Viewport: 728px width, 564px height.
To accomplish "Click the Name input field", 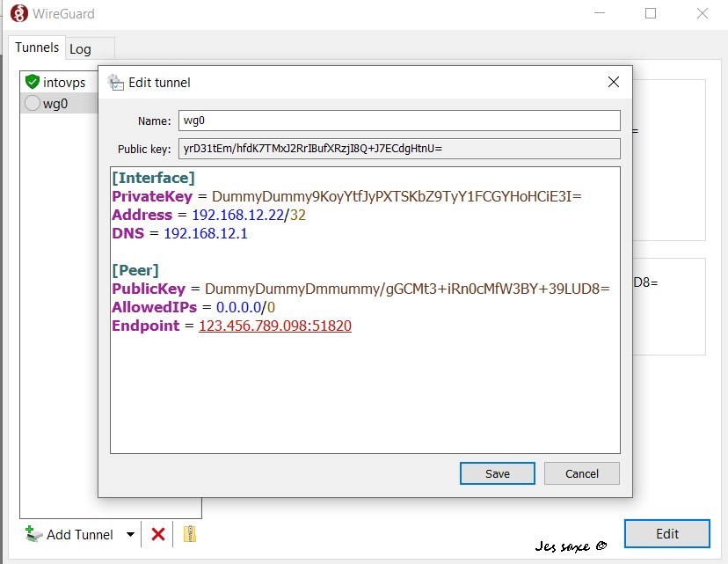I will pyautogui.click(x=399, y=121).
